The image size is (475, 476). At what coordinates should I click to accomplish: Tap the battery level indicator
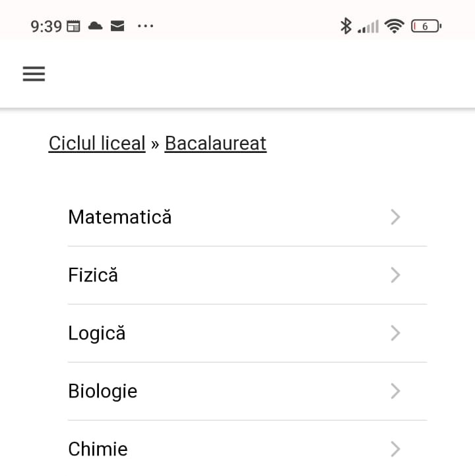[426, 26]
